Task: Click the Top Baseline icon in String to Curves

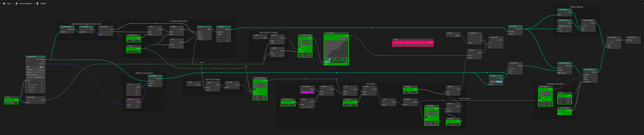Action: [x=28, y=75]
